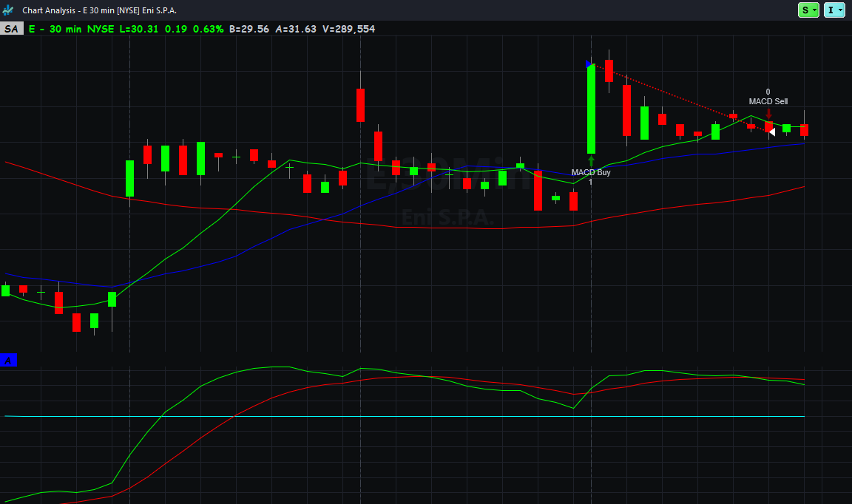Click the MACD Buy text label
The height and width of the screenshot is (504, 852).
pyautogui.click(x=591, y=172)
